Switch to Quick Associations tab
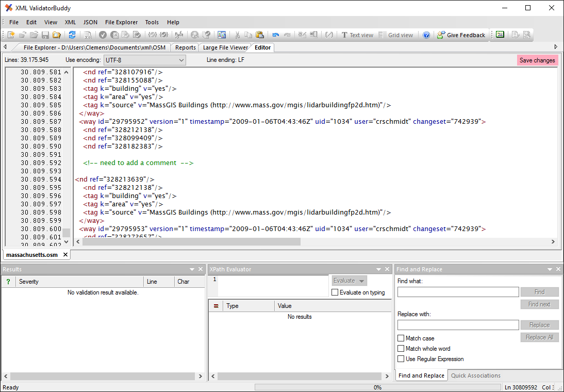Screen dimensions: 564x392 [x=475, y=375]
